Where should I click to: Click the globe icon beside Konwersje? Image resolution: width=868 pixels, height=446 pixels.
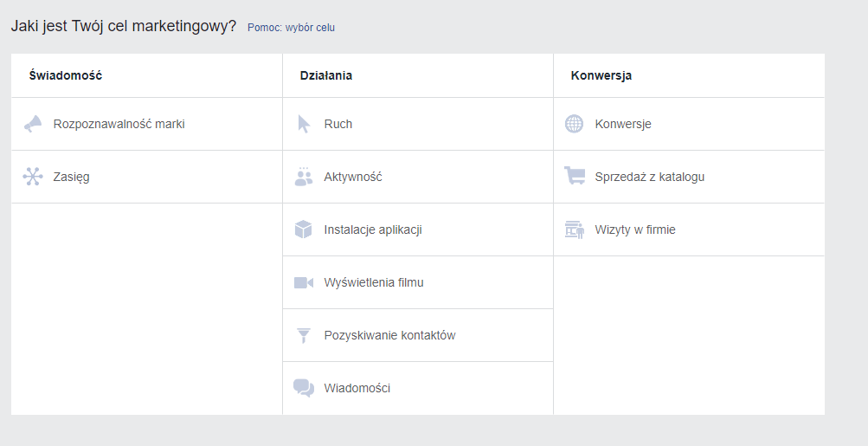pyautogui.click(x=575, y=124)
